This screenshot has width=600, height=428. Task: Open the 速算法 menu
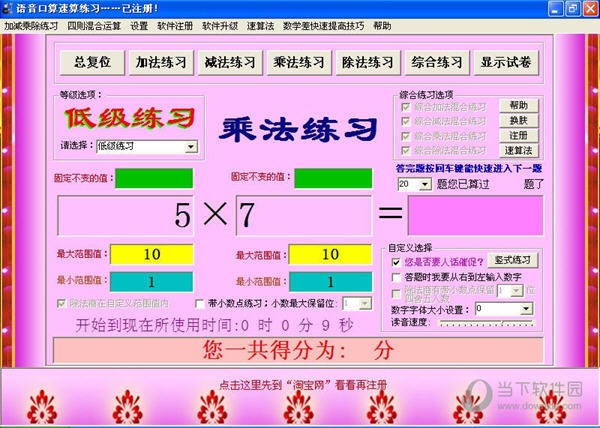click(260, 26)
